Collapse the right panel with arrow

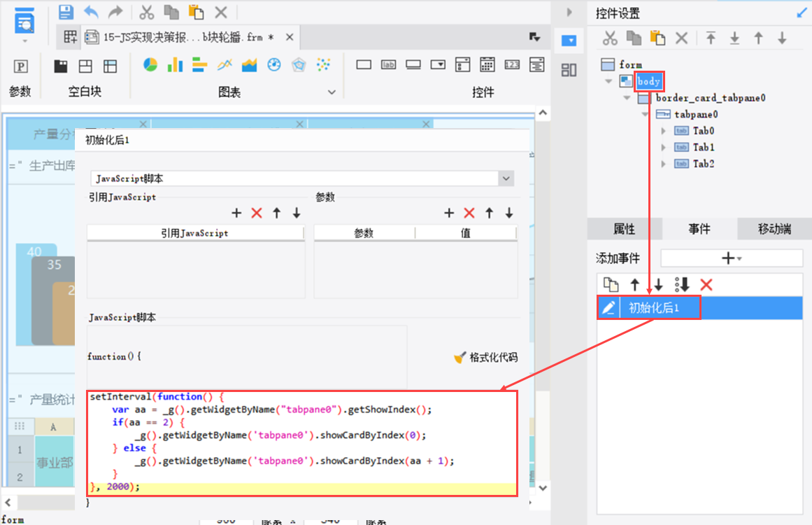[569, 12]
